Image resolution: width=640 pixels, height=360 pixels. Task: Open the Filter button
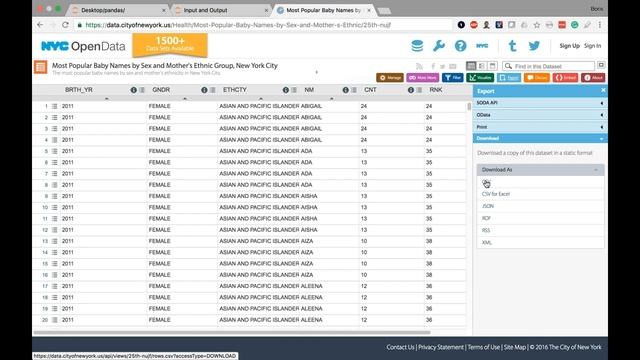(x=453, y=78)
